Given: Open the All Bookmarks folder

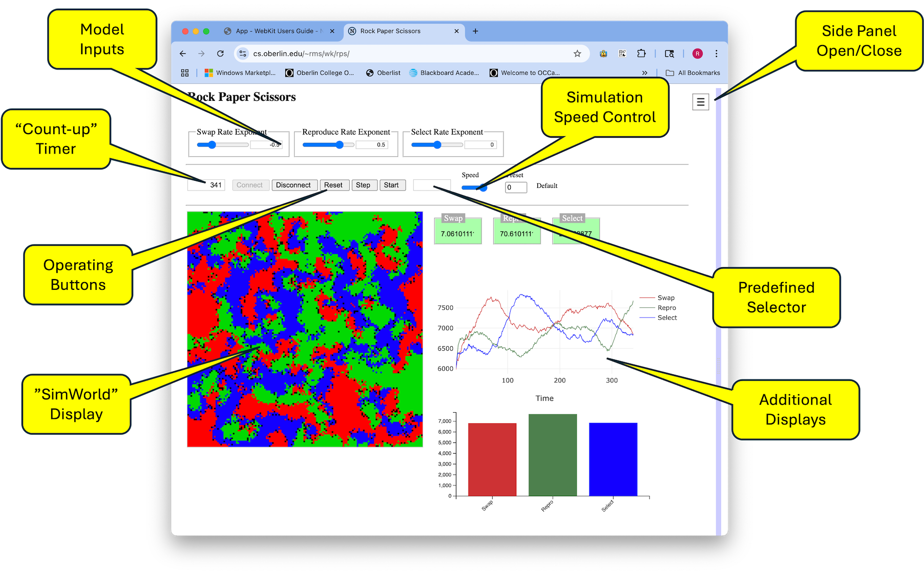Looking at the screenshot, I should [x=693, y=73].
